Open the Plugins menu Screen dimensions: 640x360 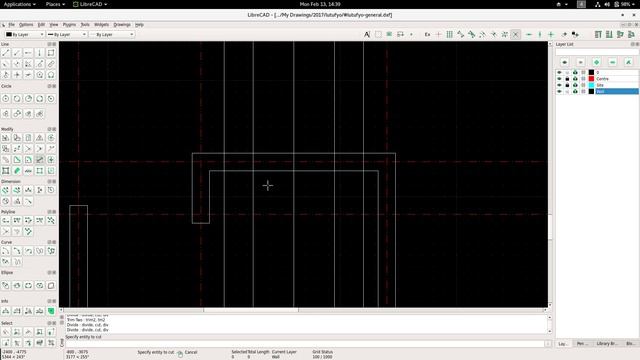[69, 25]
